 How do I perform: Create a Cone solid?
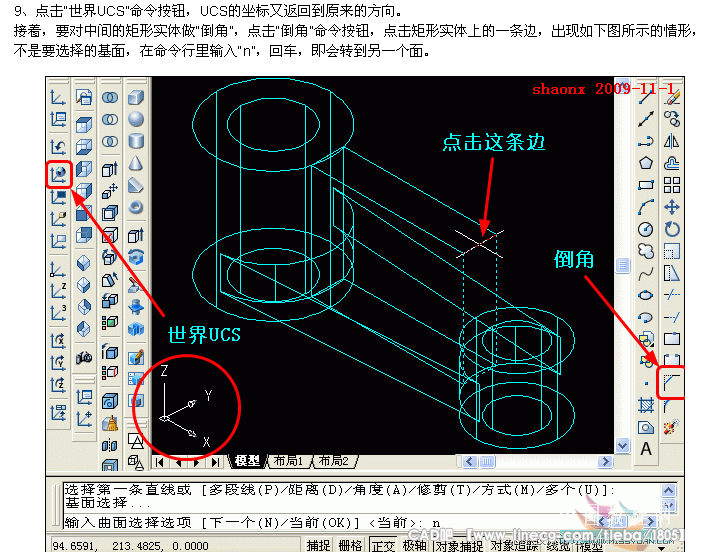tap(136, 164)
